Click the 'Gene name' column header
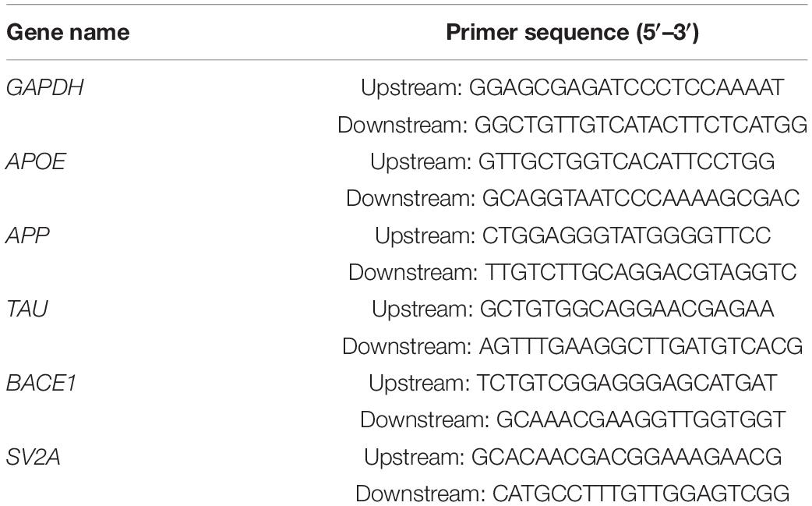Screen dimensions: 812x506 tap(68, 34)
